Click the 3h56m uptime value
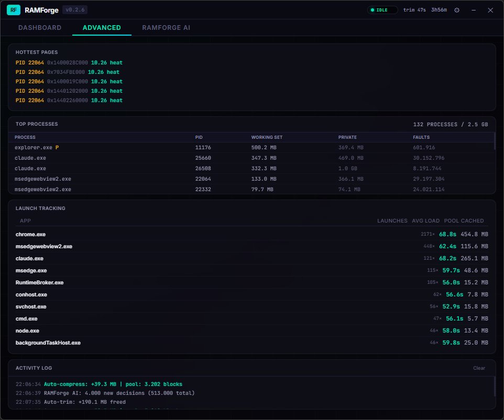504x420 pixels. (x=439, y=10)
